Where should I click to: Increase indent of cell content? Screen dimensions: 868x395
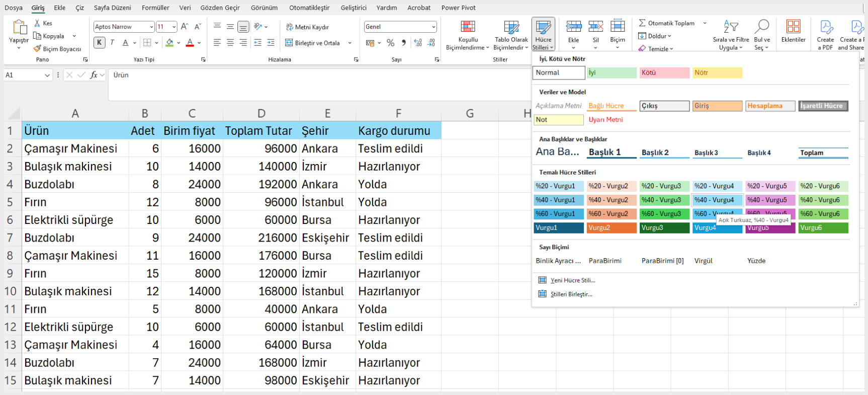(271, 43)
